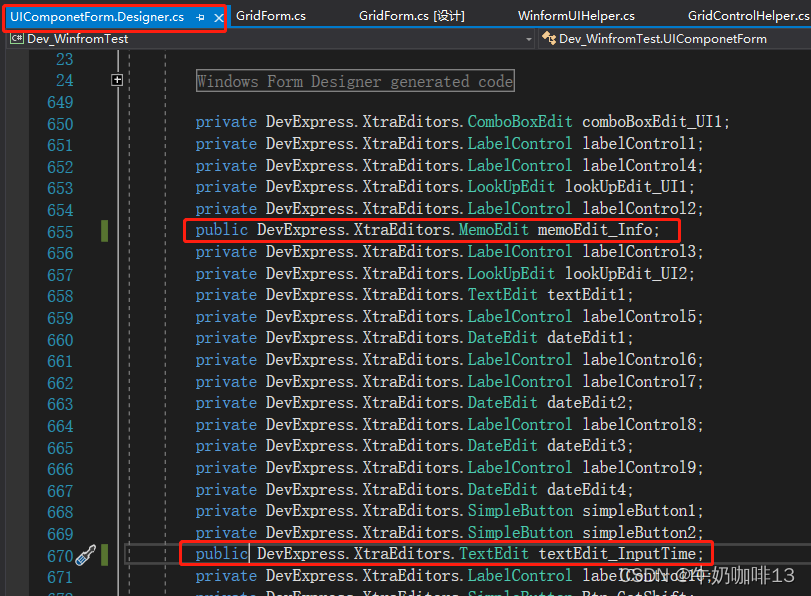Switch to the WinformUIHelper.cs tab
This screenshot has height=596, width=811.
(x=576, y=16)
